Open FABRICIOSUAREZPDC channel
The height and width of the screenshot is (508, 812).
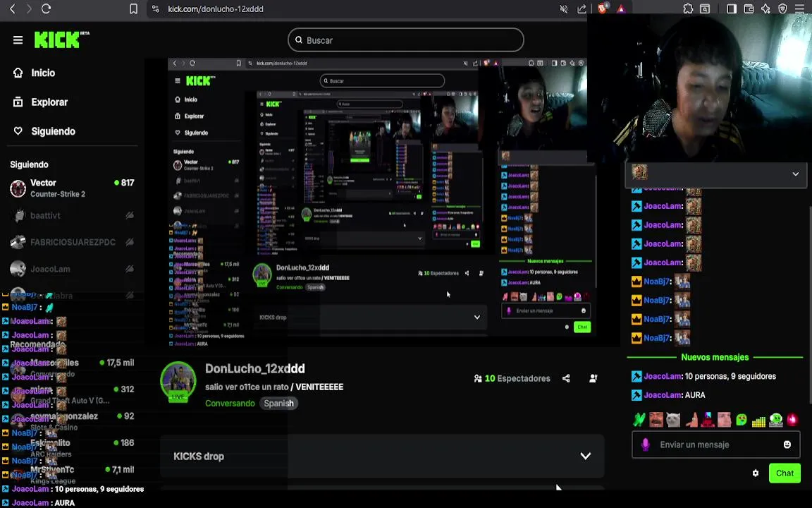click(x=73, y=242)
